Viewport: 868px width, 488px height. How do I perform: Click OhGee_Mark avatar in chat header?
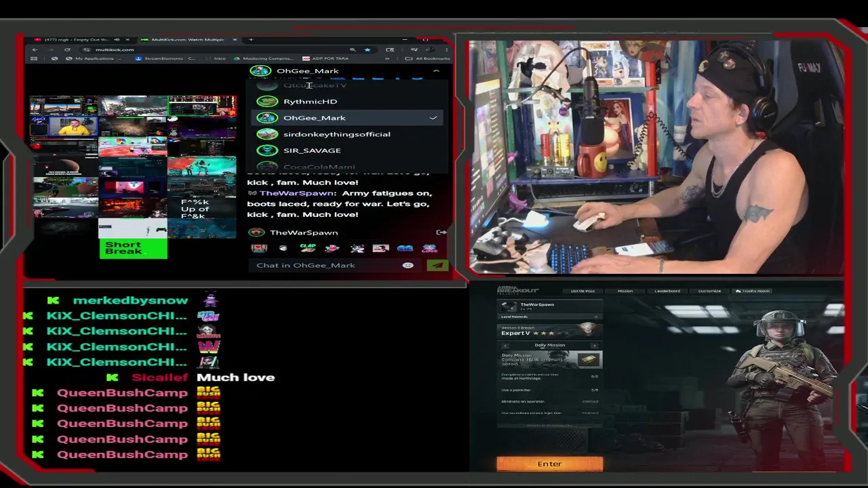[260, 70]
